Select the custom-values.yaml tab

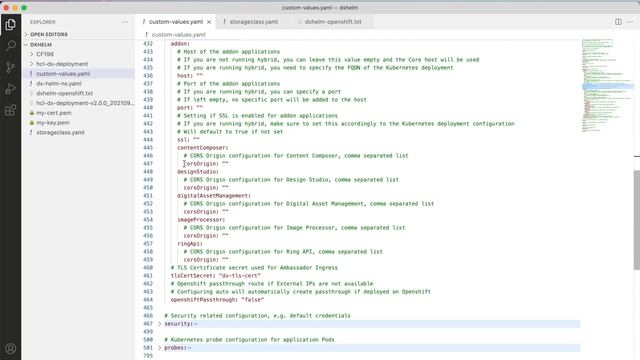coord(176,22)
